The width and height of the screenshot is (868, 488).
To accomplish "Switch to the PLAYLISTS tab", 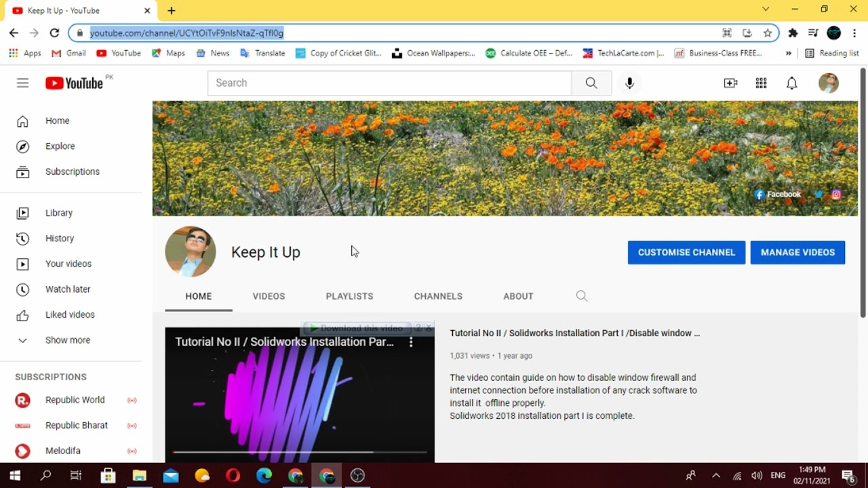I will pos(349,296).
